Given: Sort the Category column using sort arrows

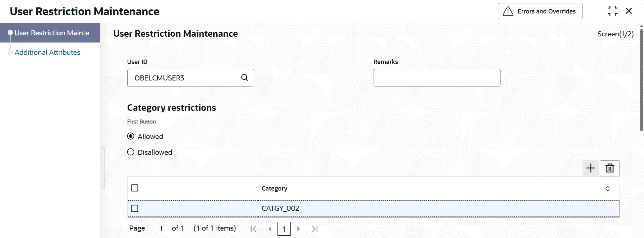Looking at the screenshot, I should pos(608,189).
